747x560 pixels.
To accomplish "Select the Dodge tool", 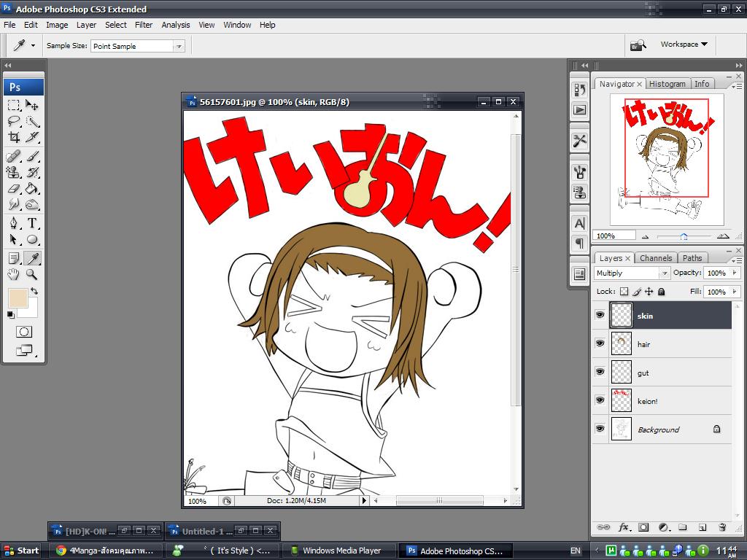I will 32,205.
